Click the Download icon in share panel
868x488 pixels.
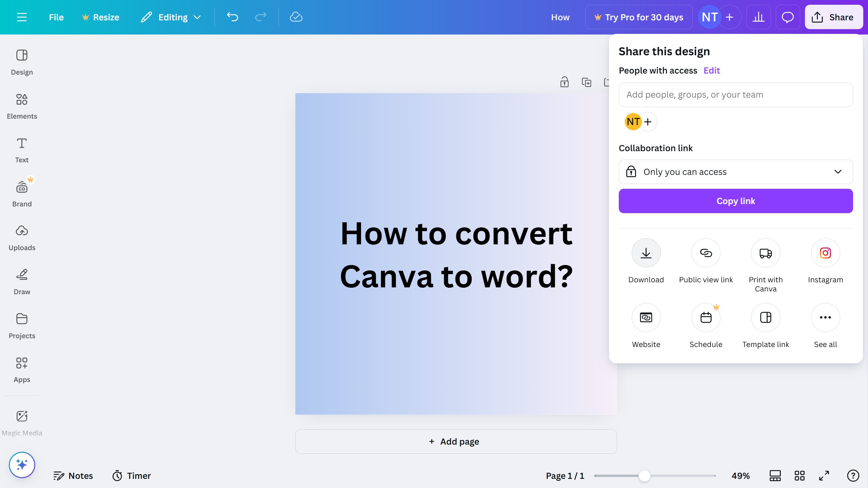[646, 253]
